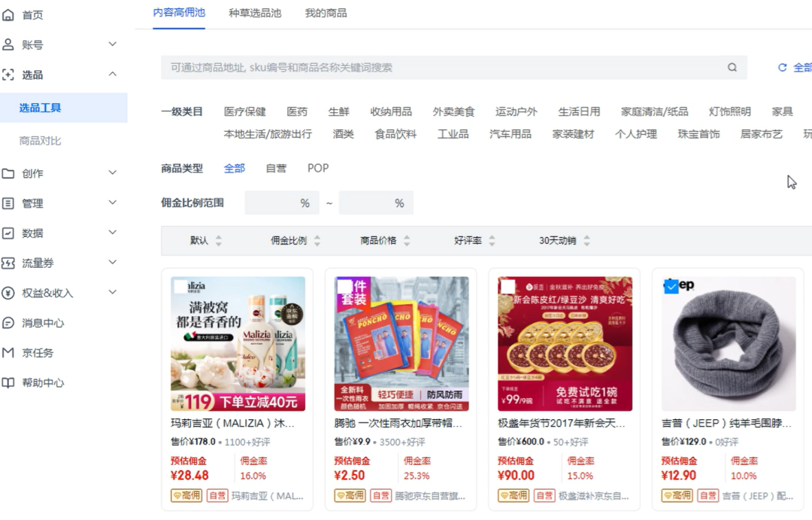Expand the 数据 sidebar menu
Image resolution: width=812 pixels, height=520 pixels.
click(x=112, y=233)
